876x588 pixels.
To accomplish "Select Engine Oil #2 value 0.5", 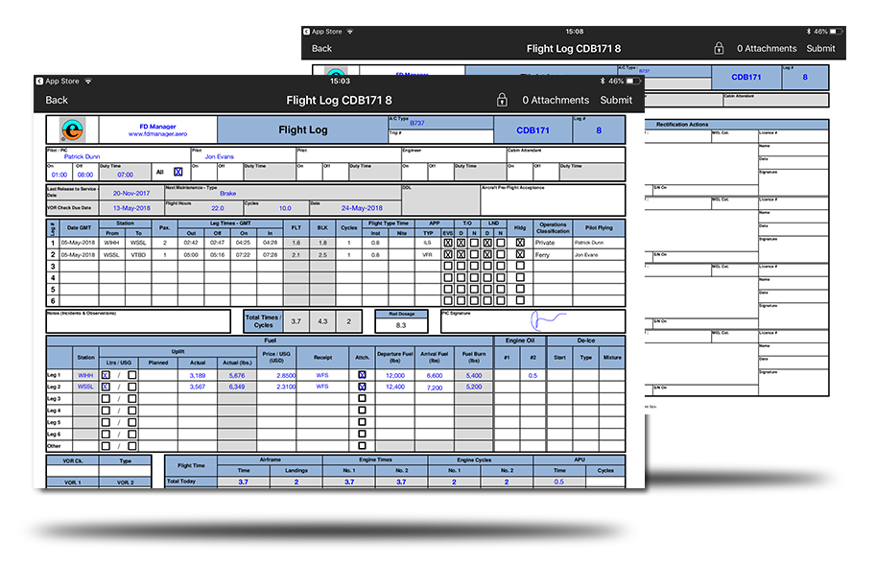I will pos(533,375).
